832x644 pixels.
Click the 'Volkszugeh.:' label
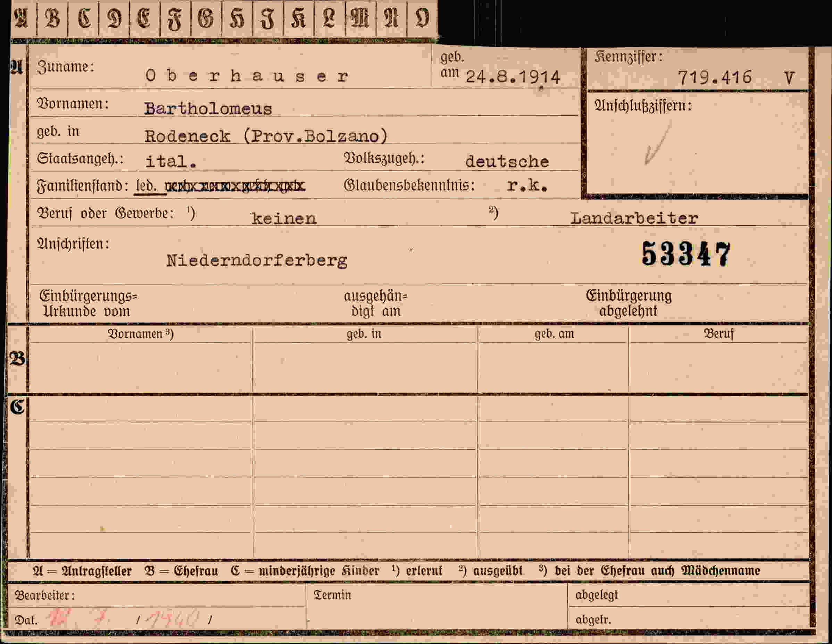384,159
